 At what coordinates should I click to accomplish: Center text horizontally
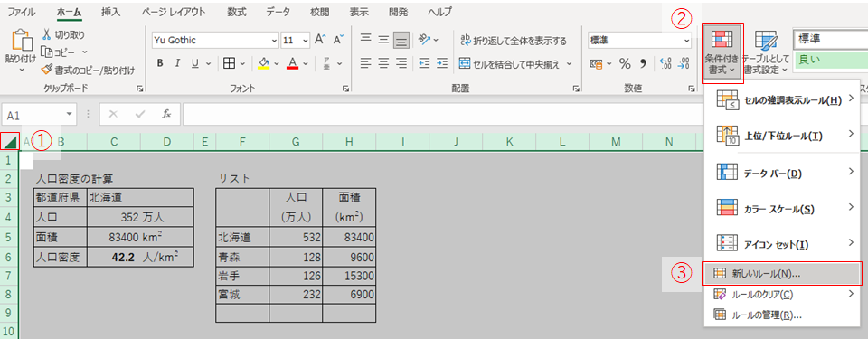coord(383,63)
